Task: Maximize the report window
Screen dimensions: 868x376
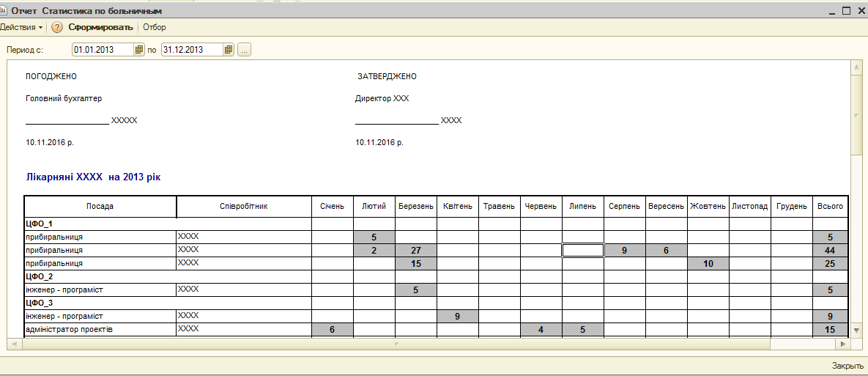Action: 845,11
